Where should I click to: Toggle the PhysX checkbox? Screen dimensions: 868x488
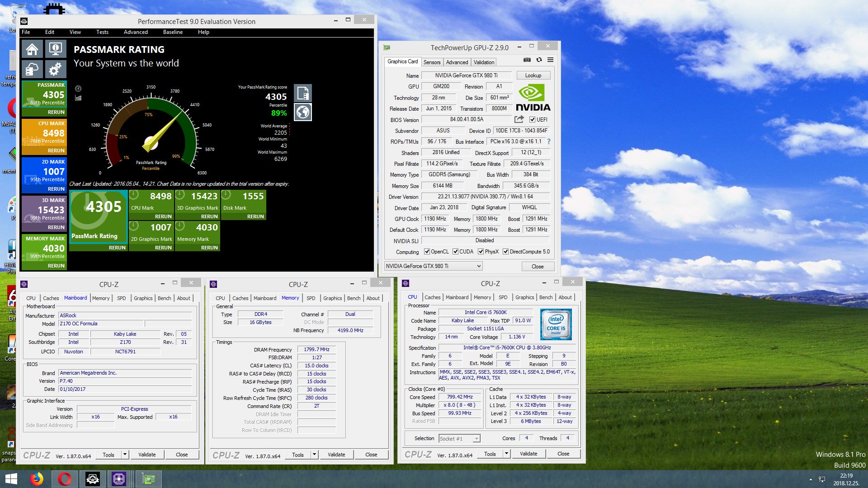click(x=481, y=252)
